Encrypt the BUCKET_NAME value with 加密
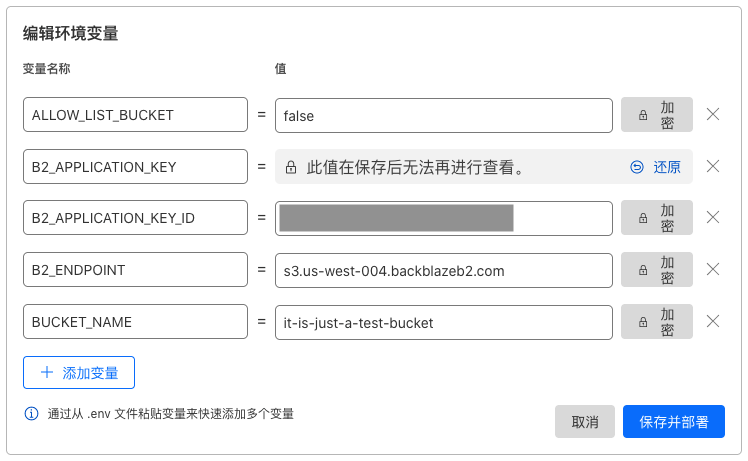This screenshot has width=748, height=461. tap(656, 322)
